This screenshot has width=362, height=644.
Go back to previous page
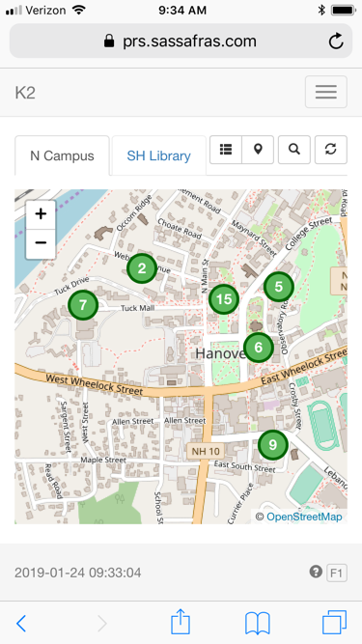pyautogui.click(x=21, y=624)
